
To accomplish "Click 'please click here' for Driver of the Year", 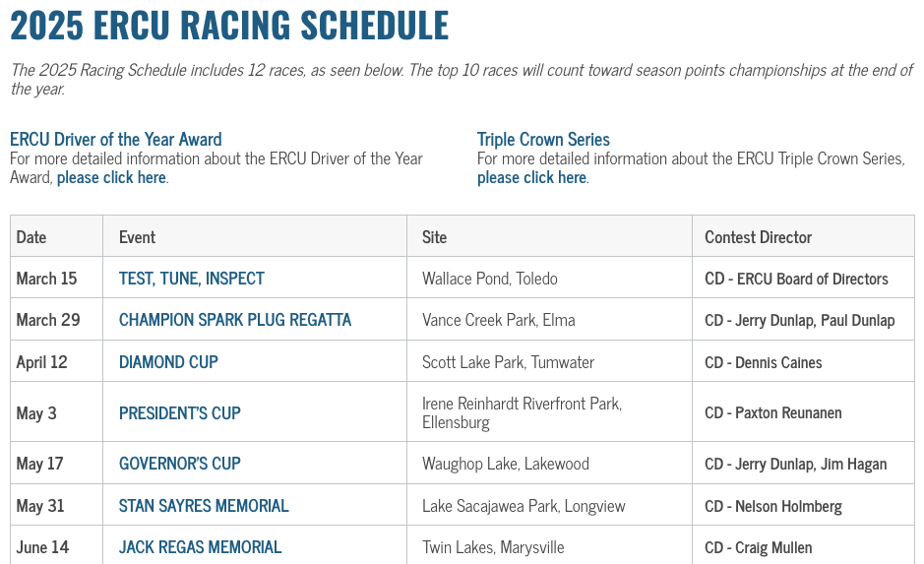I will click(111, 177).
